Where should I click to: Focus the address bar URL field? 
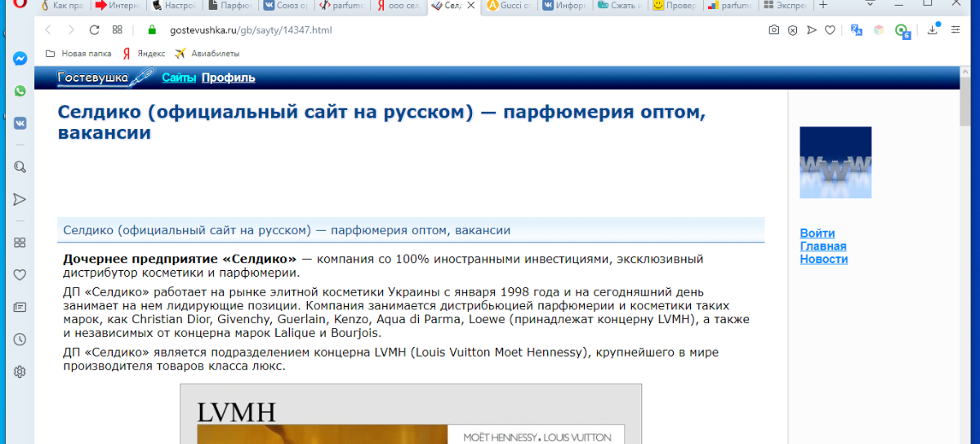457,30
